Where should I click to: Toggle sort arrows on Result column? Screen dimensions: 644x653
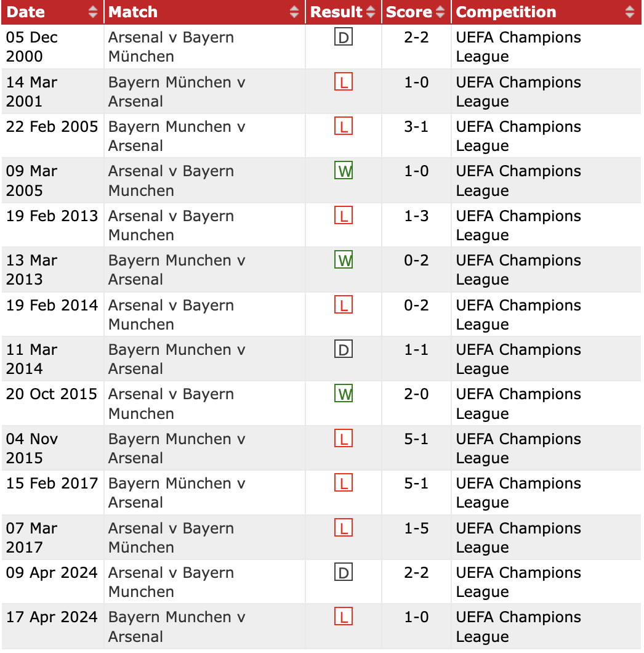click(370, 12)
